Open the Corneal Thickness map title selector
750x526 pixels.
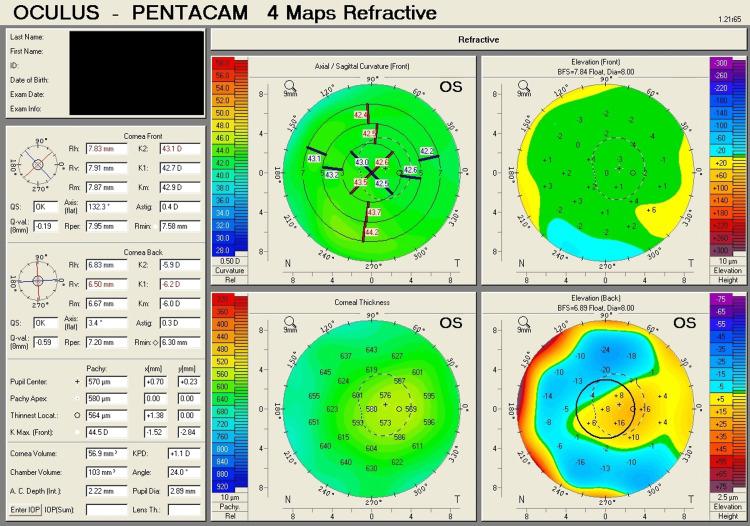point(344,301)
